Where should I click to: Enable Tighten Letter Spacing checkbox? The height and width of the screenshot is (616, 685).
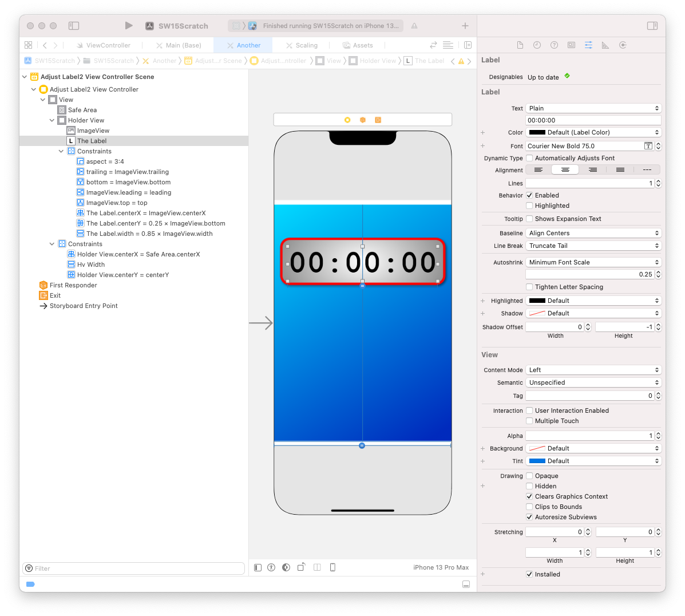click(x=529, y=287)
